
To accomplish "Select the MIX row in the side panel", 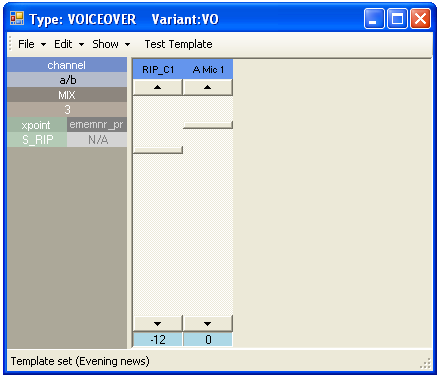I will 67,95.
